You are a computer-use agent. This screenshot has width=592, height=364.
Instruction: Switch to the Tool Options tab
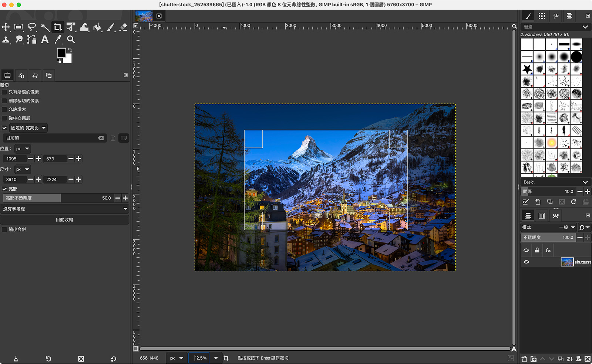[7, 75]
